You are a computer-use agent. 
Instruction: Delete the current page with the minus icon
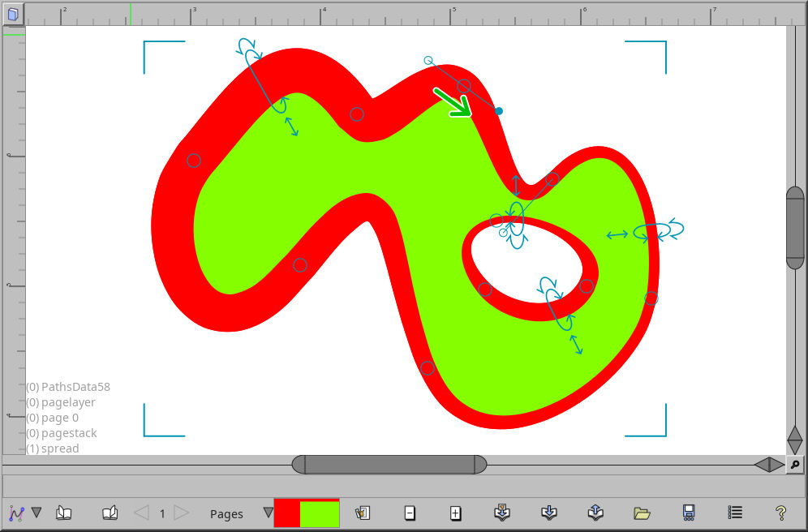[x=410, y=513]
